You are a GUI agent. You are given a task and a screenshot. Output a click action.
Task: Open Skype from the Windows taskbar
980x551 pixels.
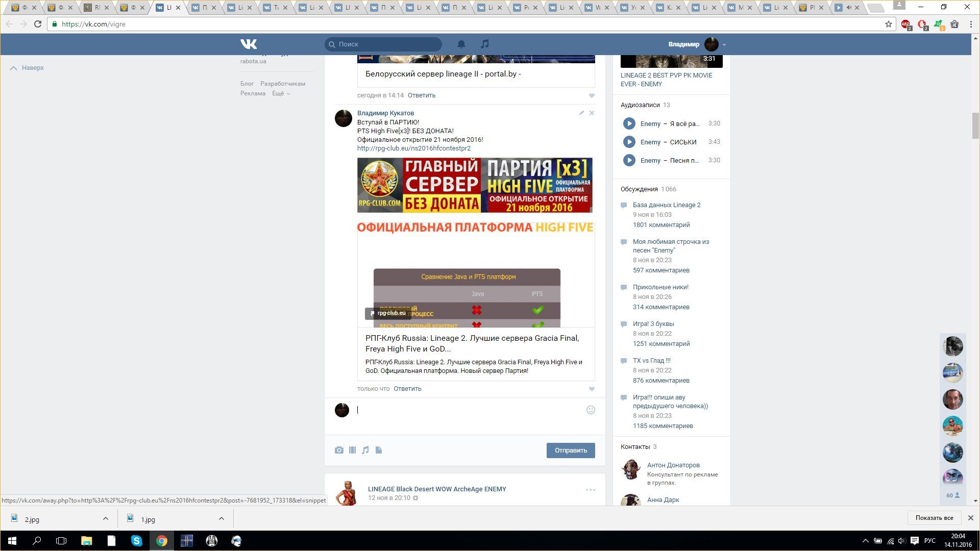point(136,541)
